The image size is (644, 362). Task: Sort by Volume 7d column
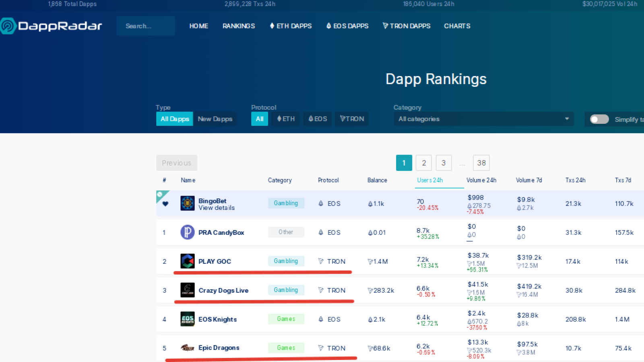click(x=529, y=180)
